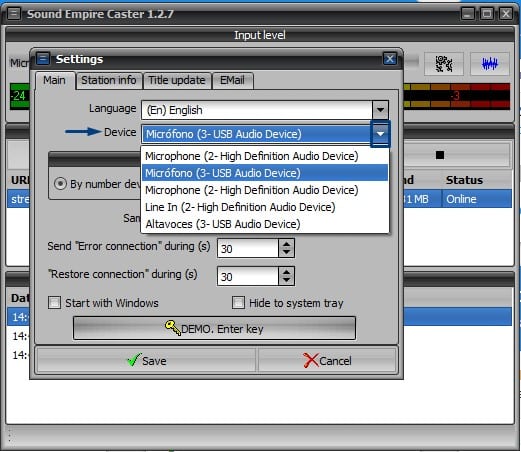The image size is (521, 452).
Task: Enable Hide to system tray checkbox
Action: pyautogui.click(x=238, y=303)
